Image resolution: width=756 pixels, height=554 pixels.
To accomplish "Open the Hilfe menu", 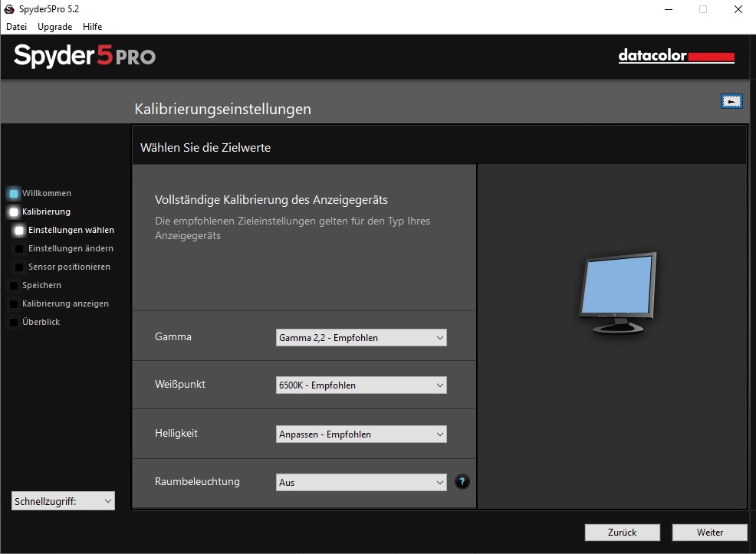I will point(92,27).
